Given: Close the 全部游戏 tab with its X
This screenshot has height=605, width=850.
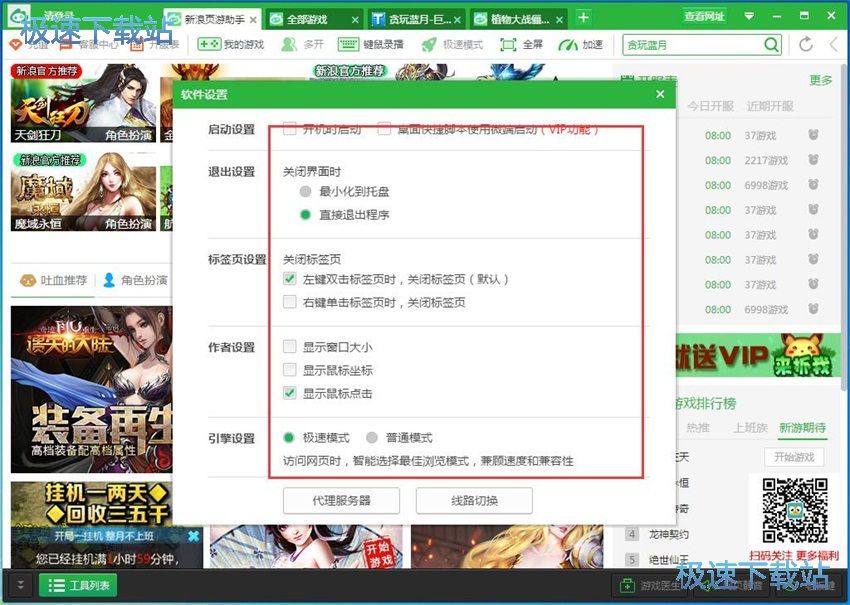Looking at the screenshot, I should [355, 20].
